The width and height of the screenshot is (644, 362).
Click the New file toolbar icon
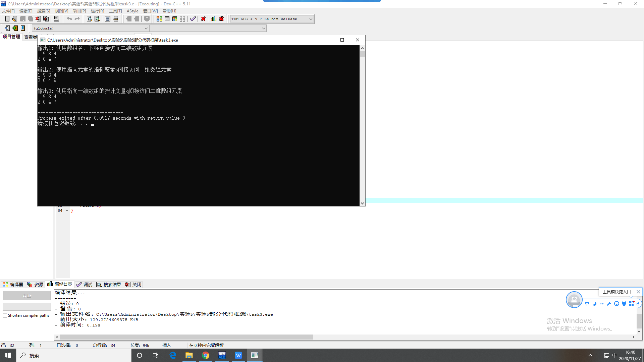tap(7, 19)
